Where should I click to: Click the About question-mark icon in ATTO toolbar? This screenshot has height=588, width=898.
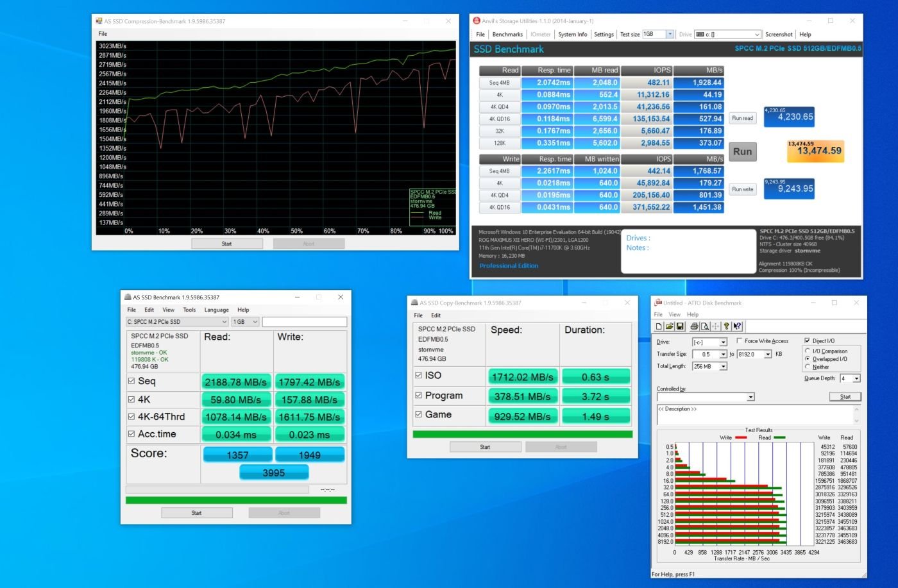click(x=726, y=326)
